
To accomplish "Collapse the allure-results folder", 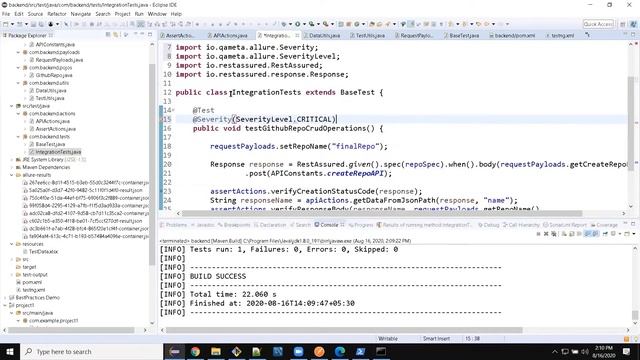I will coord(12,175).
